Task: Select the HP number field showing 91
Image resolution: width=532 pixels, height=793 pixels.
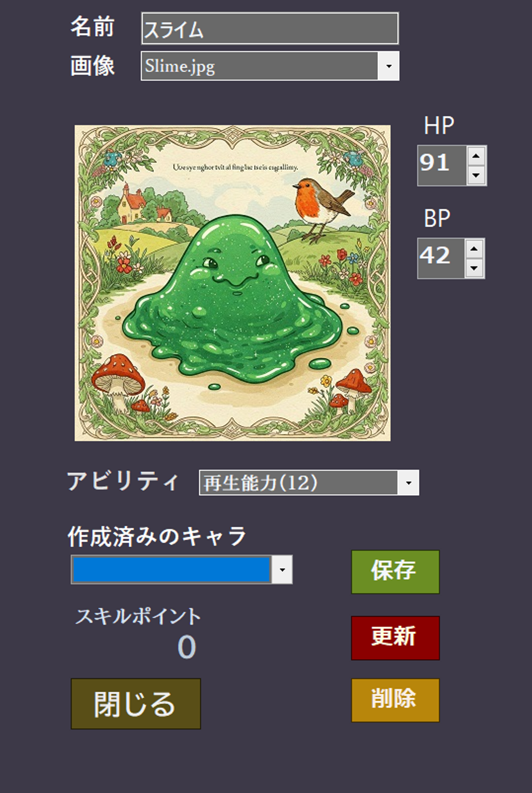Action: (x=442, y=165)
